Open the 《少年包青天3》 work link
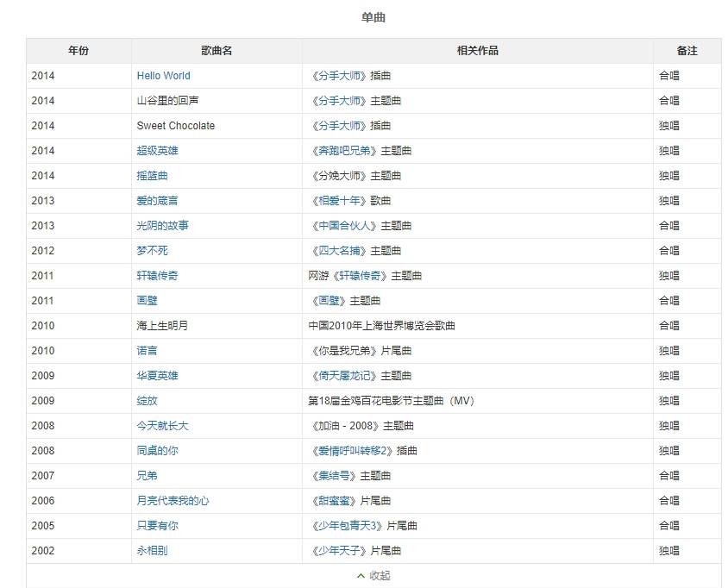This screenshot has width=728, height=588. (x=348, y=526)
